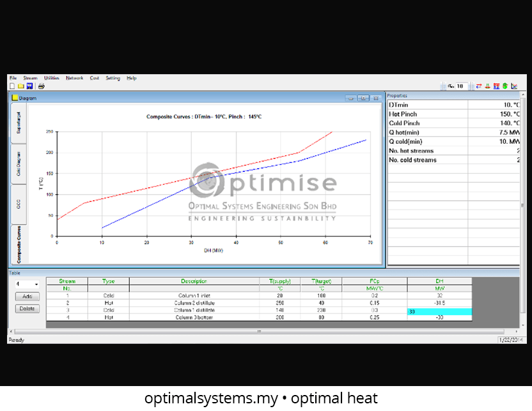Click the Open folder toolbar icon
Screen dimensions: 532x411
click(20, 86)
